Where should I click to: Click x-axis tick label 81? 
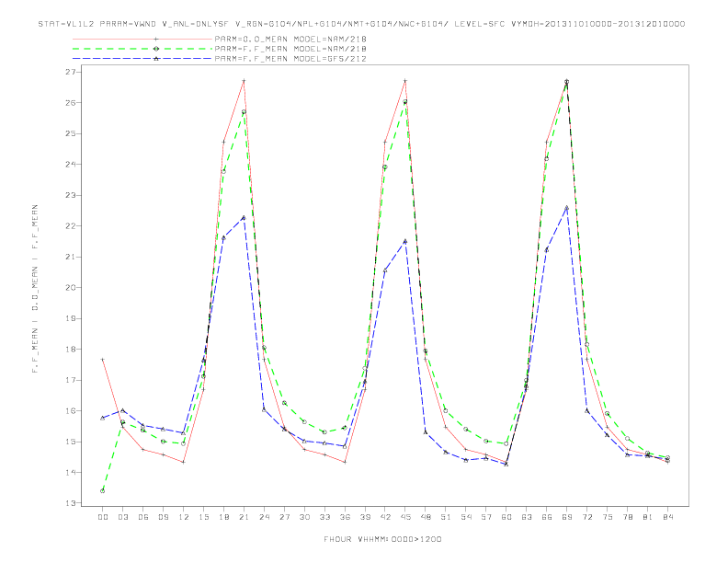point(648,517)
